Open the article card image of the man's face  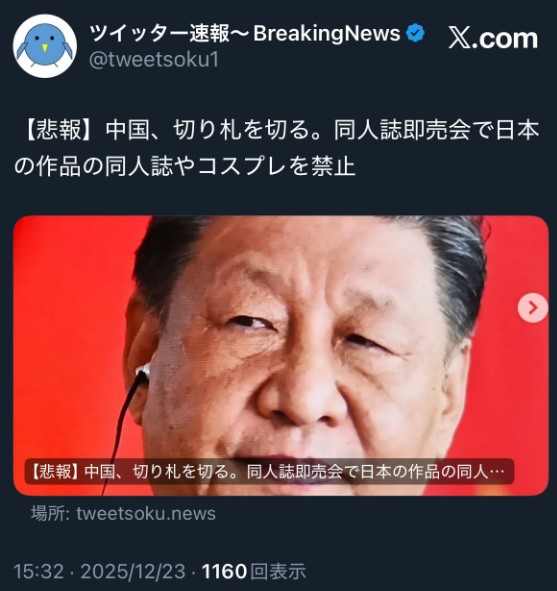281,355
